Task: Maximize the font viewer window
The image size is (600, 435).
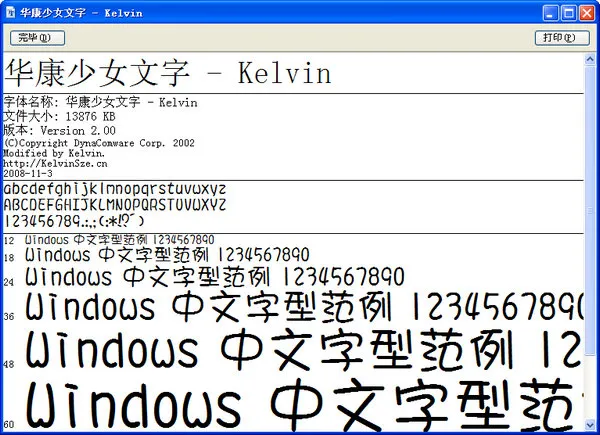Action: tap(569, 13)
